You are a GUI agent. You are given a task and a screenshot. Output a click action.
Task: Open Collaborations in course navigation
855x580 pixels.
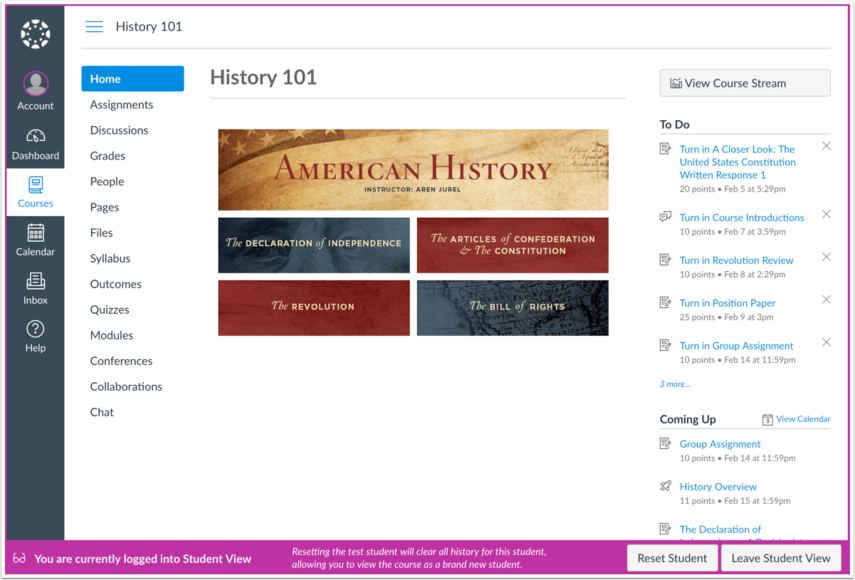(126, 386)
